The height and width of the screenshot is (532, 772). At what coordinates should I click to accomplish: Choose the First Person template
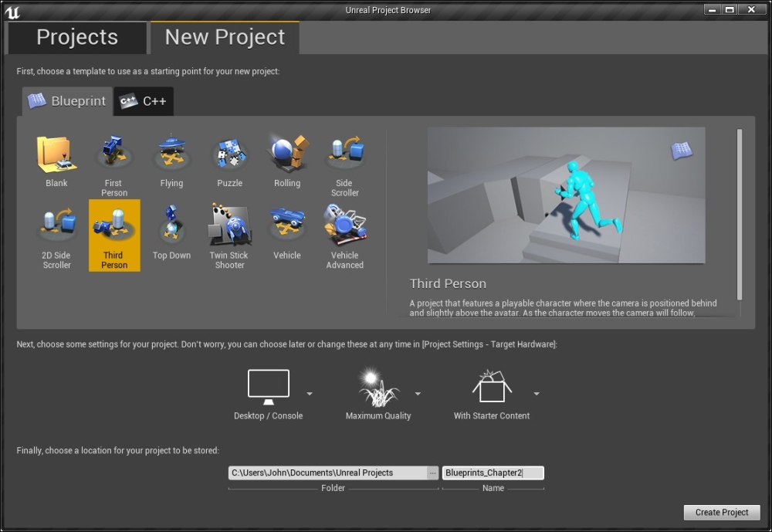(114, 164)
